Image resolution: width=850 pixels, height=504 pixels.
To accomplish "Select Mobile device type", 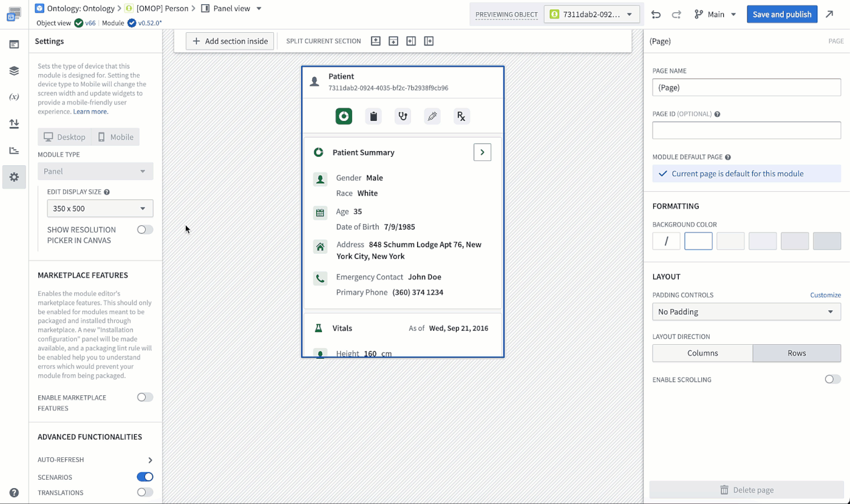I will point(115,137).
